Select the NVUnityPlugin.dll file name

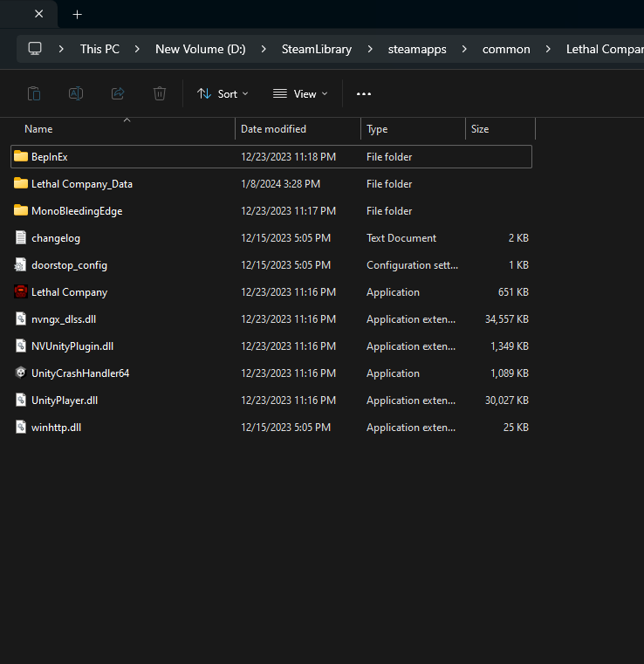click(x=72, y=346)
